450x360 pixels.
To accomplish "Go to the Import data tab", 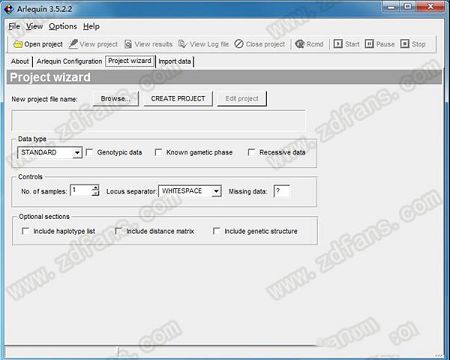I will [175, 61].
